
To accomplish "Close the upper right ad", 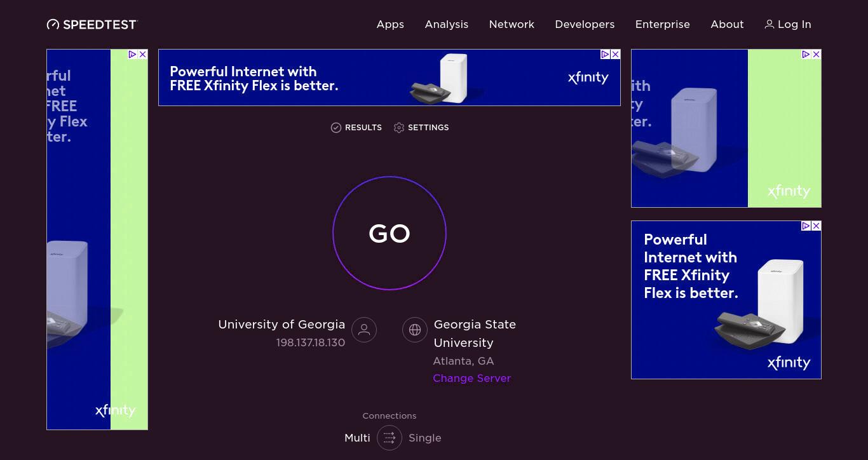I will coord(816,55).
